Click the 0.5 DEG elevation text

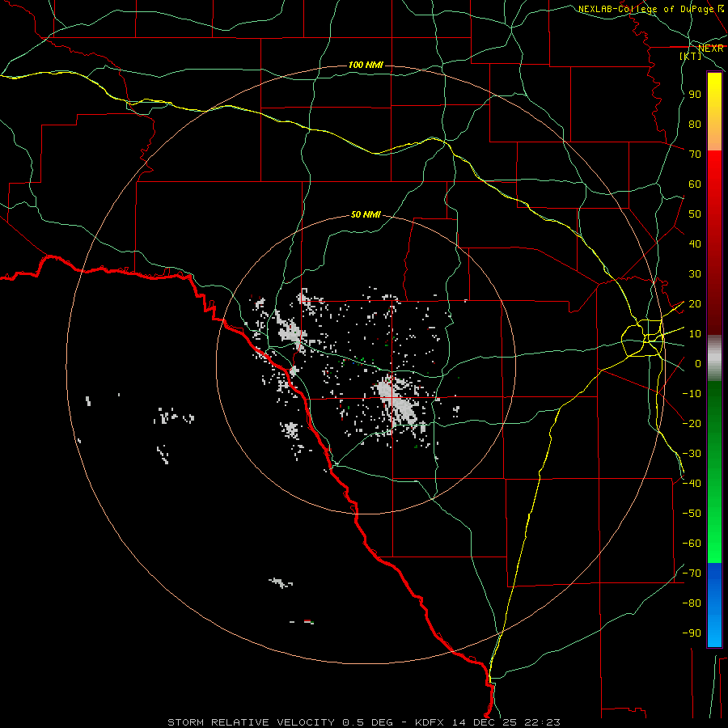pos(368,722)
